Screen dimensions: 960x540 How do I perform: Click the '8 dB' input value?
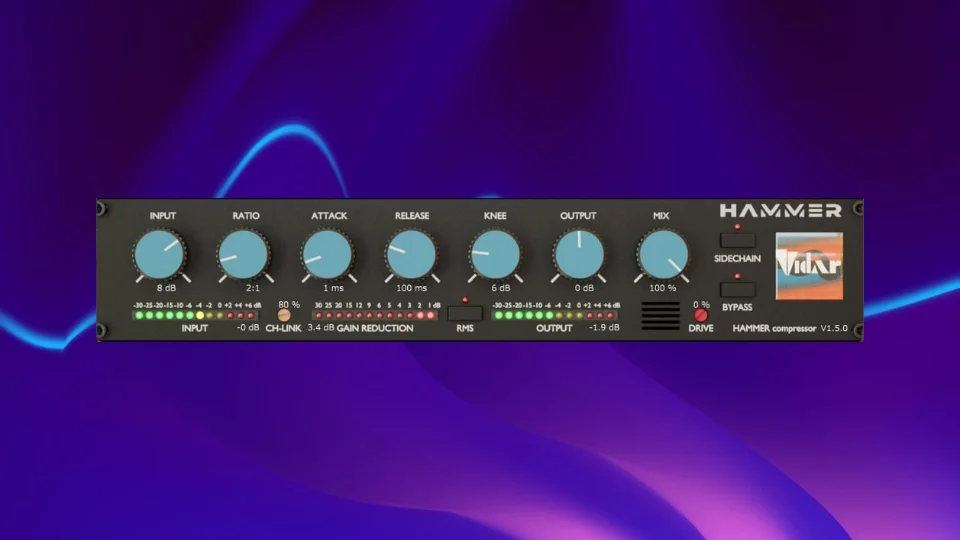(166, 288)
